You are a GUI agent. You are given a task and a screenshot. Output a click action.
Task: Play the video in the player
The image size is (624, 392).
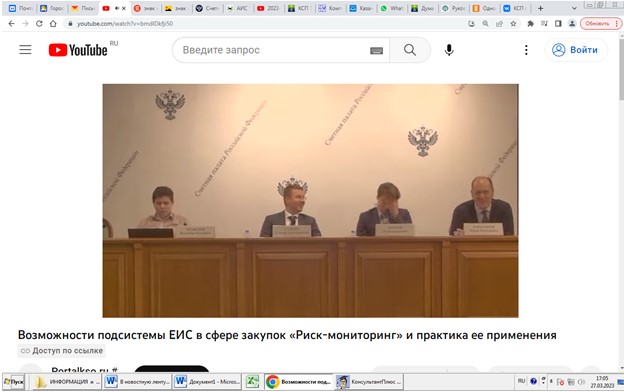click(x=310, y=201)
